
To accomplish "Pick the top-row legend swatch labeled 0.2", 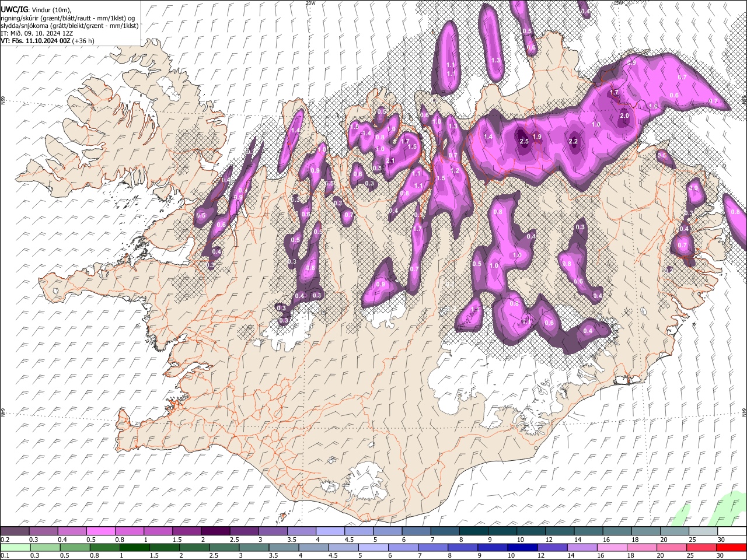I will [15, 531].
